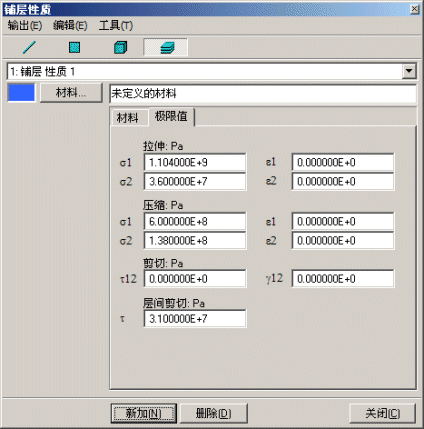The image size is (424, 429).
Task: Expand the 铺层 性质 1 dropdown arrow
Action: tap(409, 71)
